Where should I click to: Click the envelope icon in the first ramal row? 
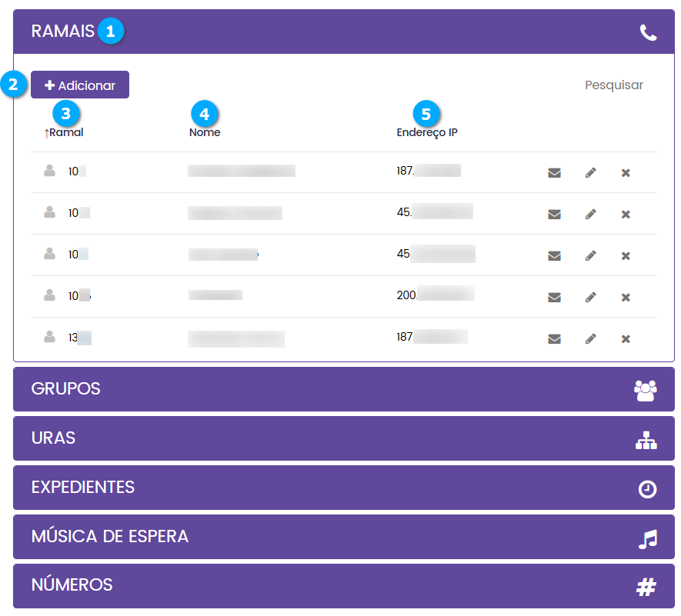(554, 172)
